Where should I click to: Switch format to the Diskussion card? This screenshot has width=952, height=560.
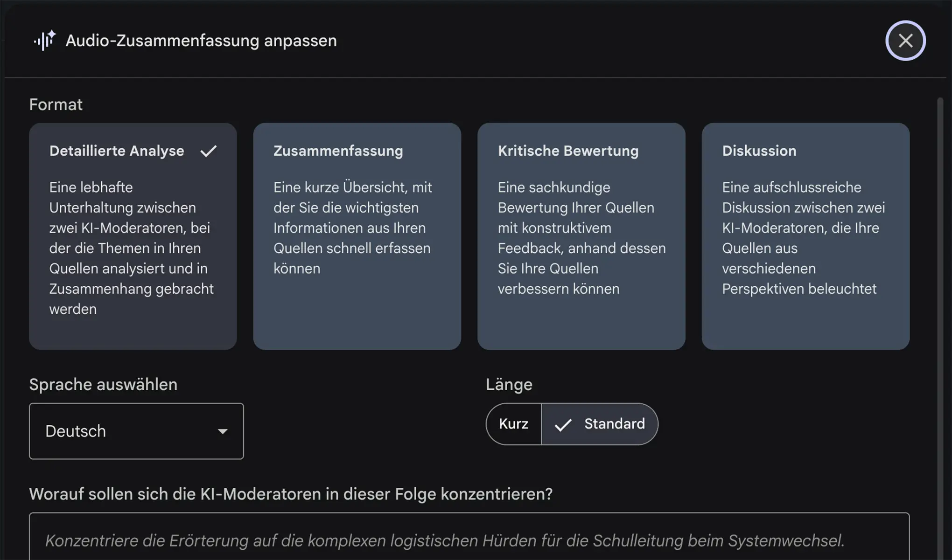tap(805, 236)
